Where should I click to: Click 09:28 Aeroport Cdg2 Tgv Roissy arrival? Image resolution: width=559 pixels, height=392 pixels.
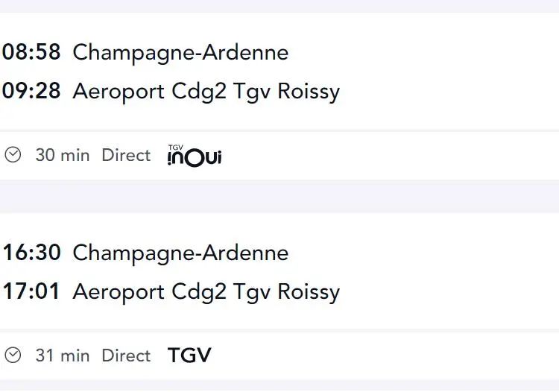(171, 92)
